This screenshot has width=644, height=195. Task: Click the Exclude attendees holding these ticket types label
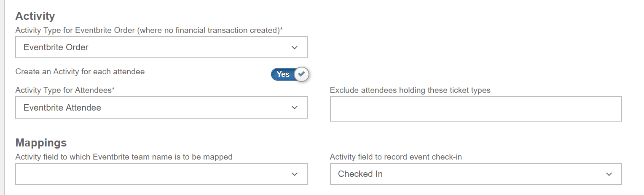click(x=410, y=90)
